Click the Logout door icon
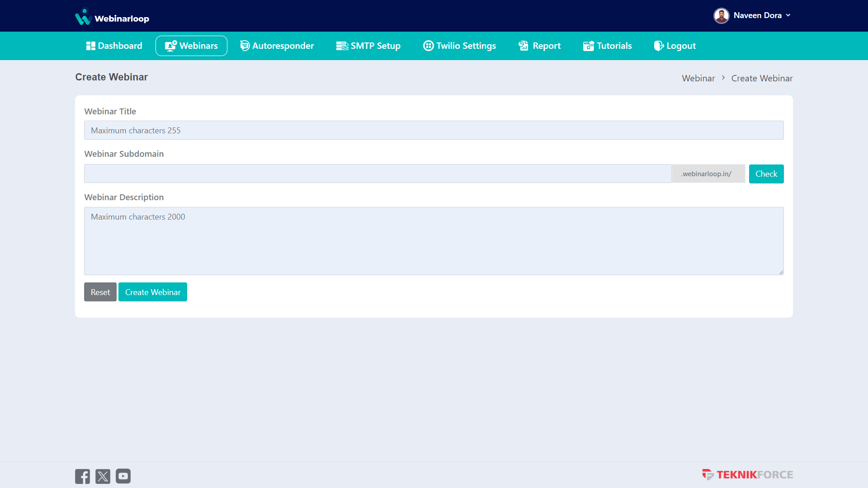868x488 pixels. [x=659, y=46]
